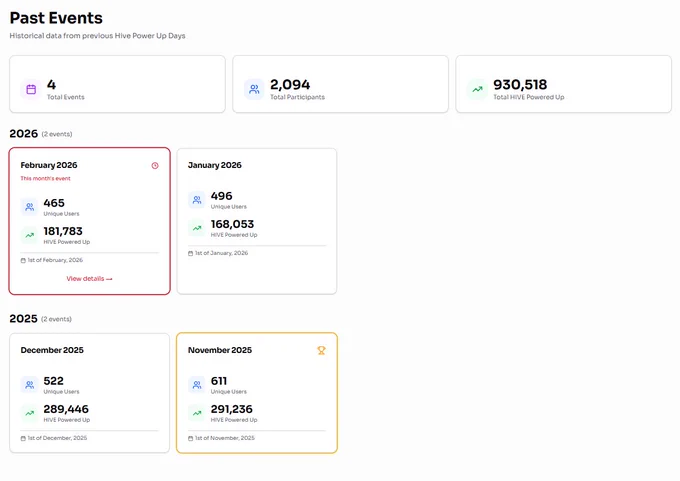Click the 930,518 Total HIVE Powered Up figure
This screenshot has width=680, height=481.
(x=520, y=85)
